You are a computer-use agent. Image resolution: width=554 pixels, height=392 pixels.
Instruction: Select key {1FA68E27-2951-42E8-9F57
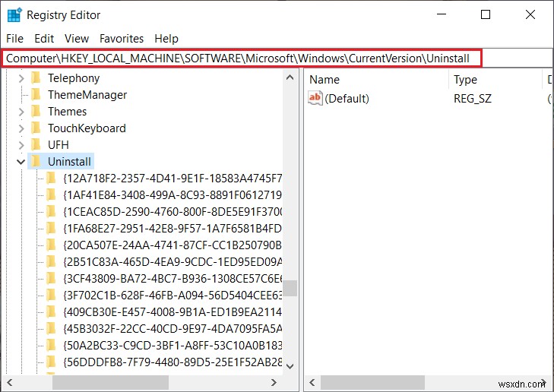click(x=173, y=229)
